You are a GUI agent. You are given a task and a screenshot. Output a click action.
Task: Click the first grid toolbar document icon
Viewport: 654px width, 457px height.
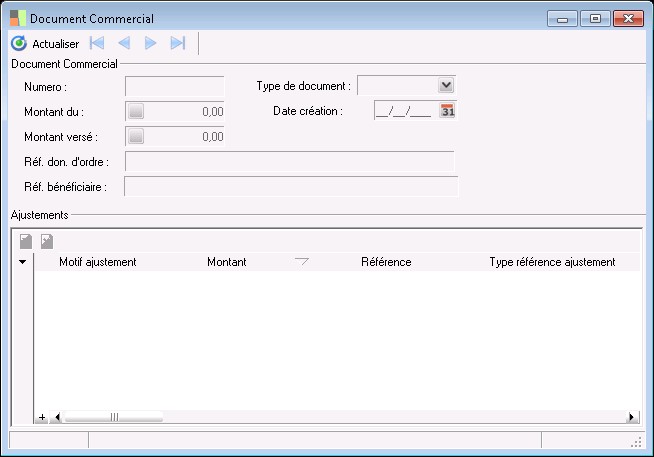tap(26, 241)
